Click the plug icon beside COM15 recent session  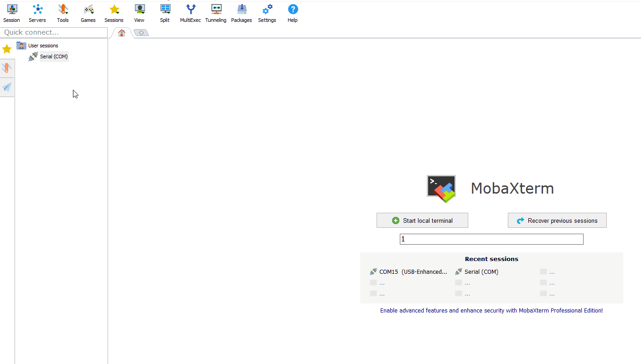(x=373, y=272)
